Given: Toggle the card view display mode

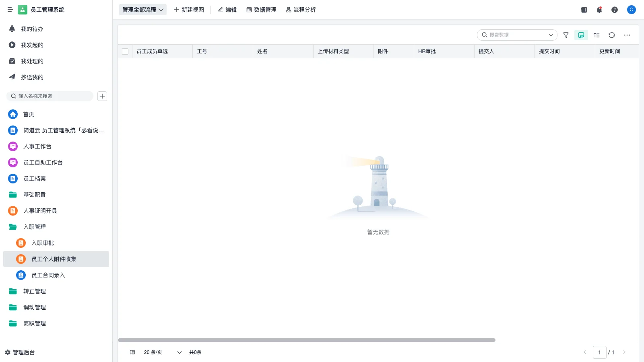Looking at the screenshot, I should tap(581, 35).
